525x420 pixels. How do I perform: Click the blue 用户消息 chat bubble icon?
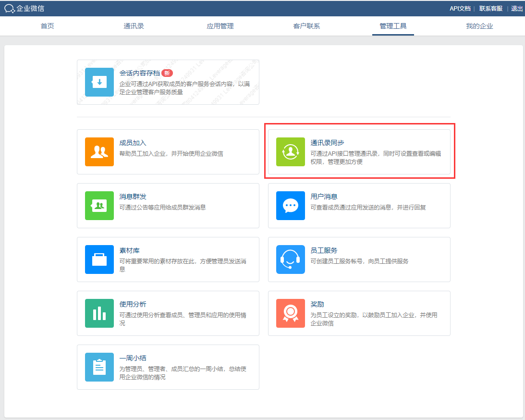[291, 206]
